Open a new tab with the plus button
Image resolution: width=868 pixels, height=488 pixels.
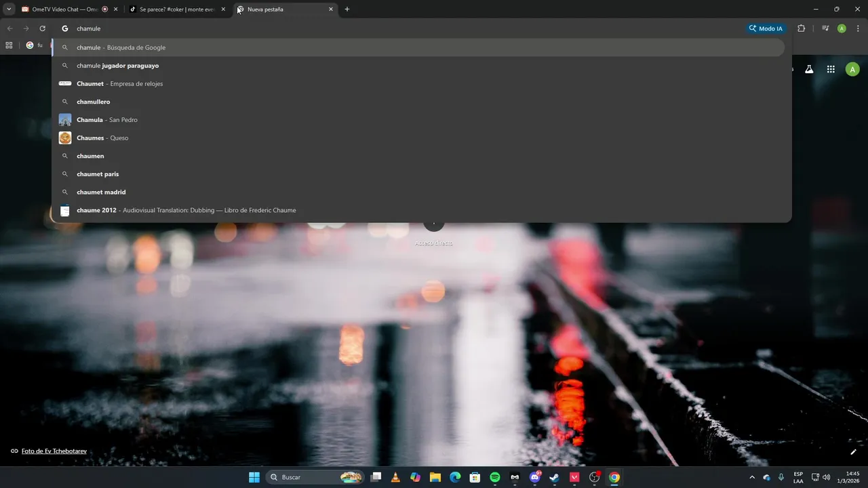[347, 9]
